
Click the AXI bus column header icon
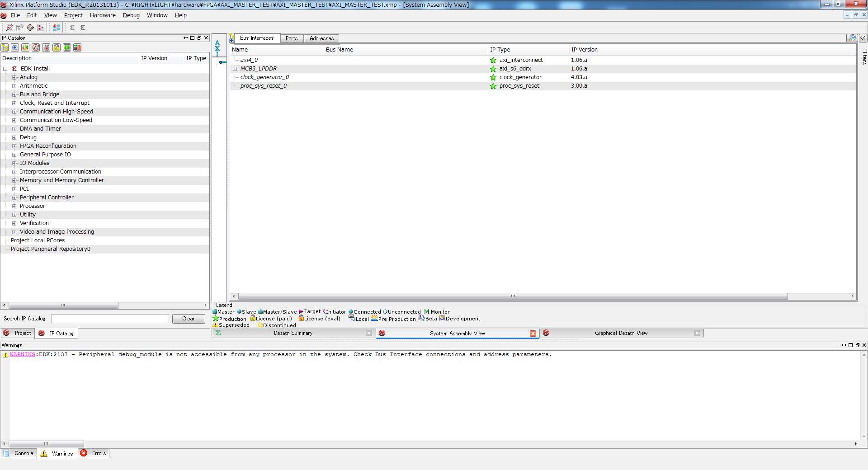[217, 48]
